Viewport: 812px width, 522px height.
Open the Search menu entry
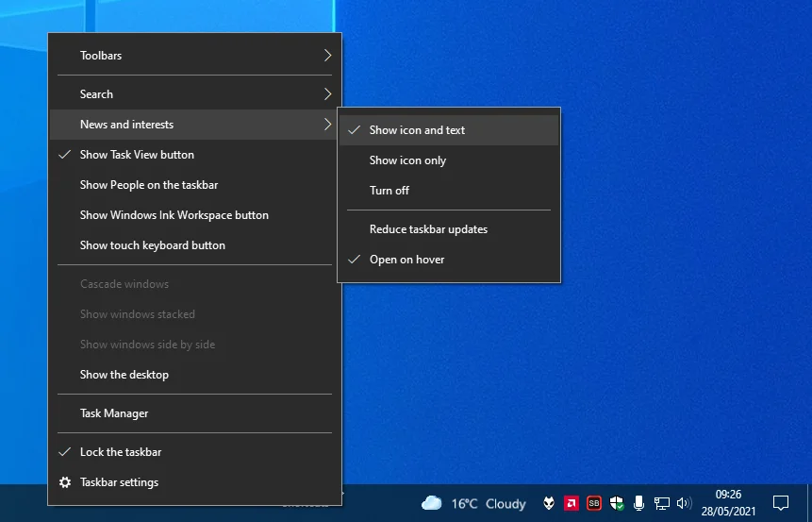194,94
